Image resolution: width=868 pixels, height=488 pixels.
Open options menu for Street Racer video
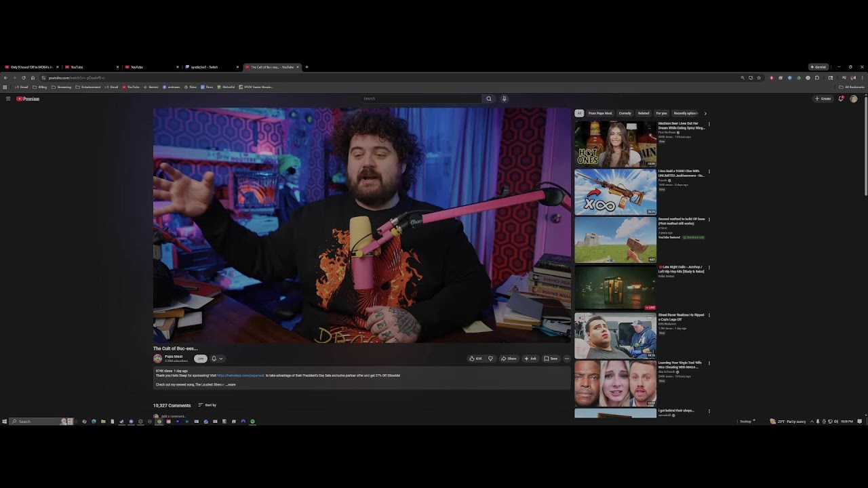tap(709, 316)
